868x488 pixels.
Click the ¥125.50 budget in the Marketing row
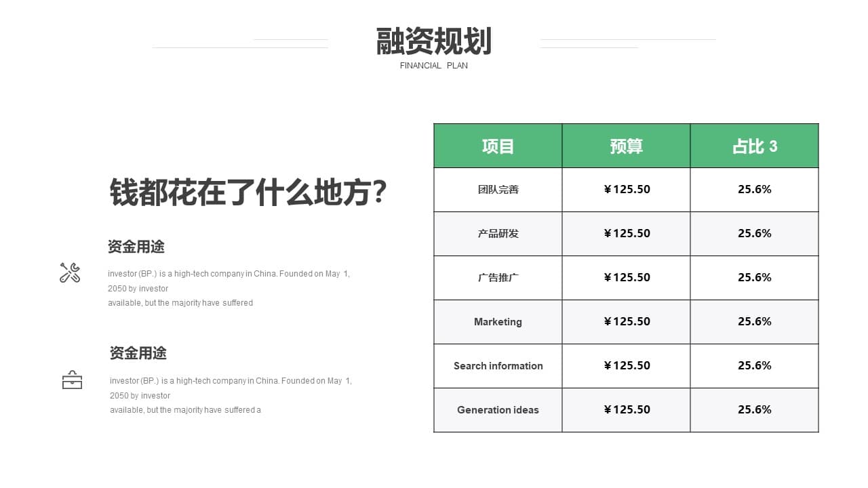pos(626,322)
